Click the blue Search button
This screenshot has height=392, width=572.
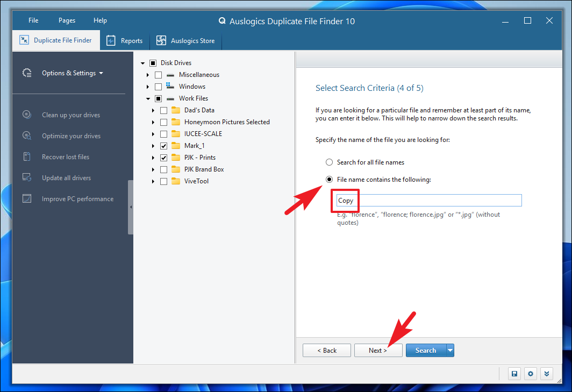click(426, 351)
